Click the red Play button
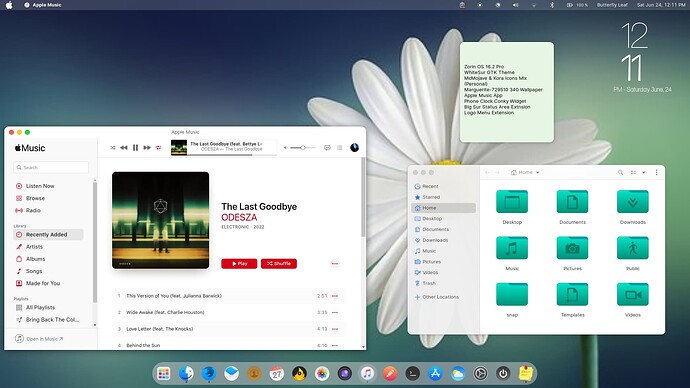This screenshot has height=388, width=690. (x=239, y=264)
